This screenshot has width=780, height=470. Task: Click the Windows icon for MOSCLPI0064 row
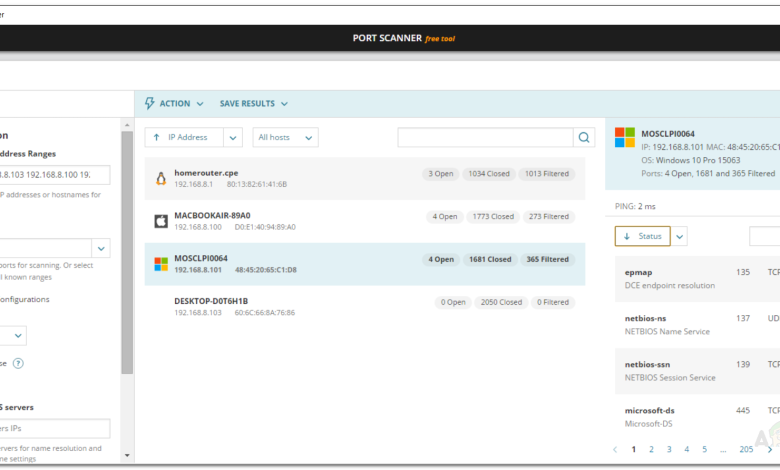[x=161, y=264]
